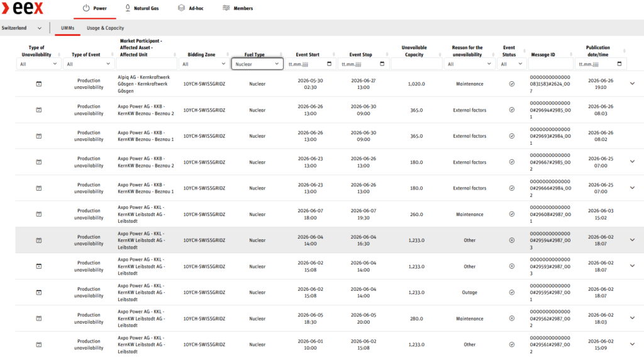This screenshot has width=644, height=357.
Task: Click the event status icon for Beznau 2 365.0 row
Action: click(x=512, y=110)
